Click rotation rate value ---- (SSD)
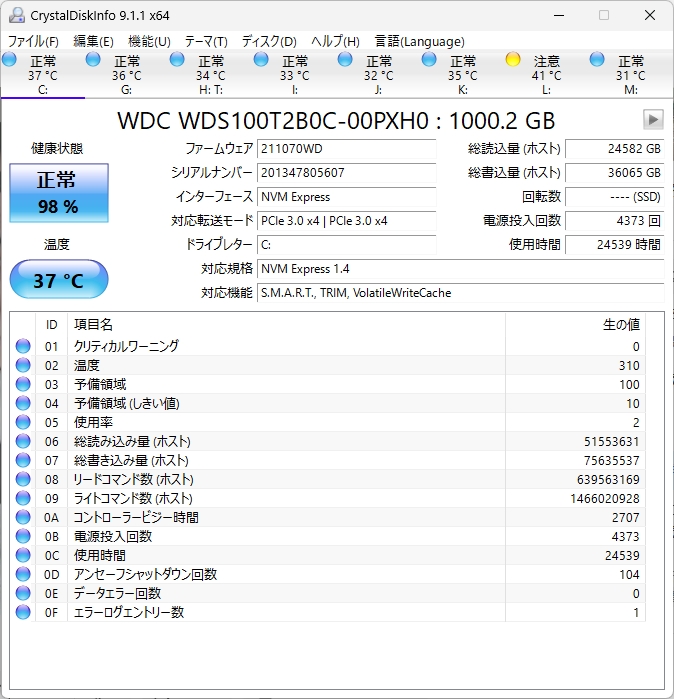This screenshot has width=674, height=699. click(x=615, y=197)
